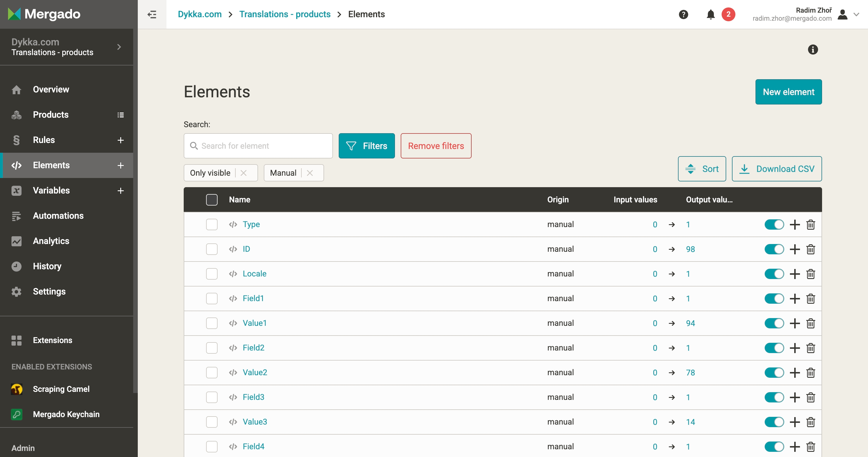Expand the user account dropdown arrow

point(856,14)
